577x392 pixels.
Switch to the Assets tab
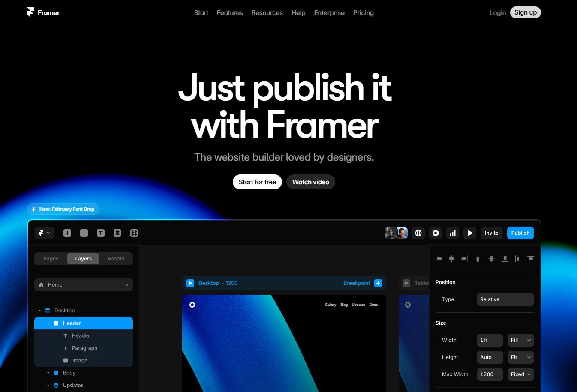point(116,259)
